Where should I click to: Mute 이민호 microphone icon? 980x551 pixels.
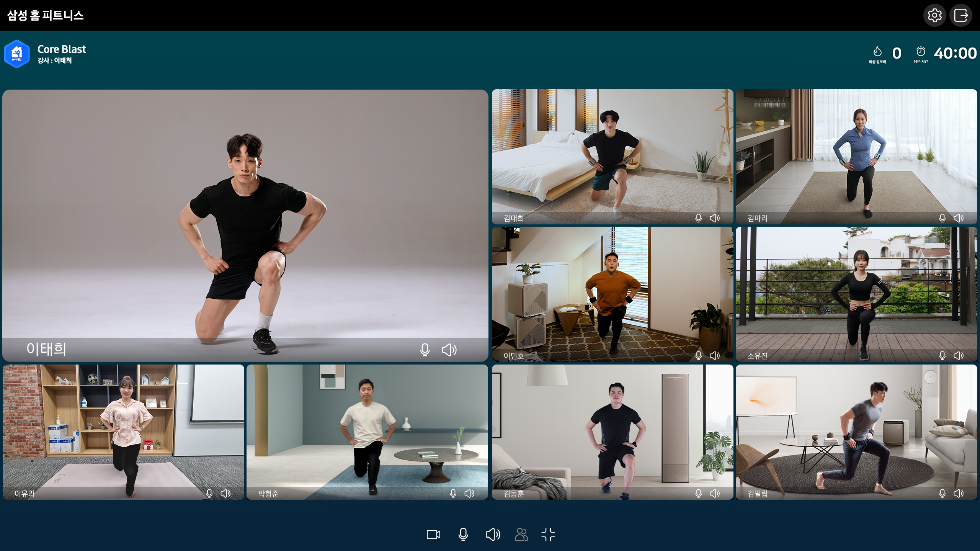tap(698, 355)
